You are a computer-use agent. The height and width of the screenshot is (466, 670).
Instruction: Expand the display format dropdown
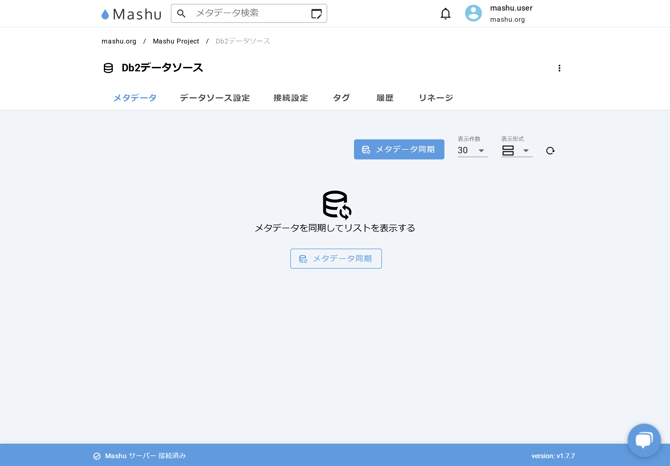pyautogui.click(x=516, y=151)
